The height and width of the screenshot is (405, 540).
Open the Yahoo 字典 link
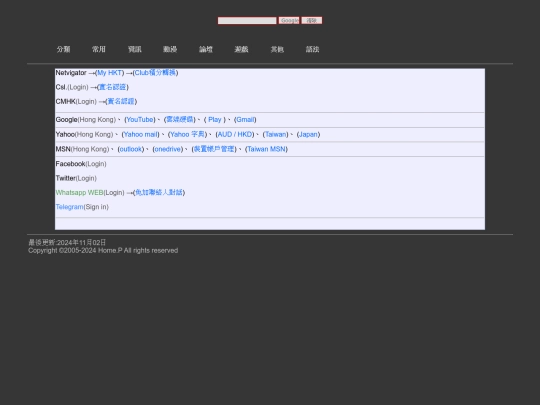(x=187, y=134)
